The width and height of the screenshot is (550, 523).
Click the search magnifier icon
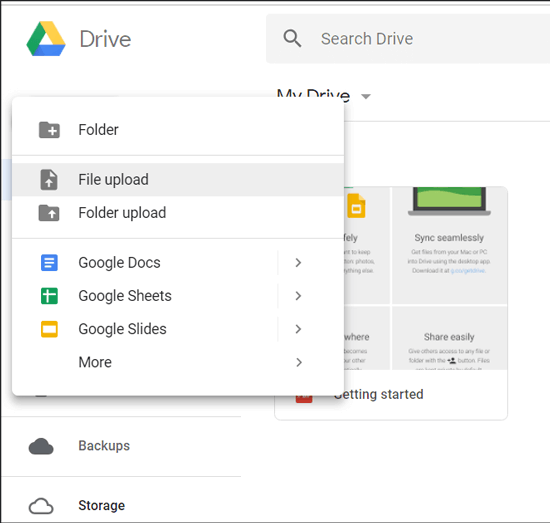[x=292, y=38]
